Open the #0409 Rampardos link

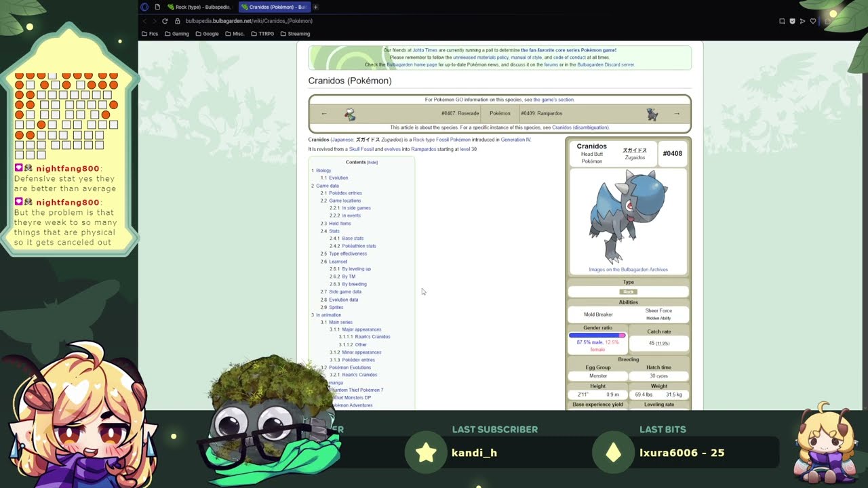pyautogui.click(x=541, y=114)
